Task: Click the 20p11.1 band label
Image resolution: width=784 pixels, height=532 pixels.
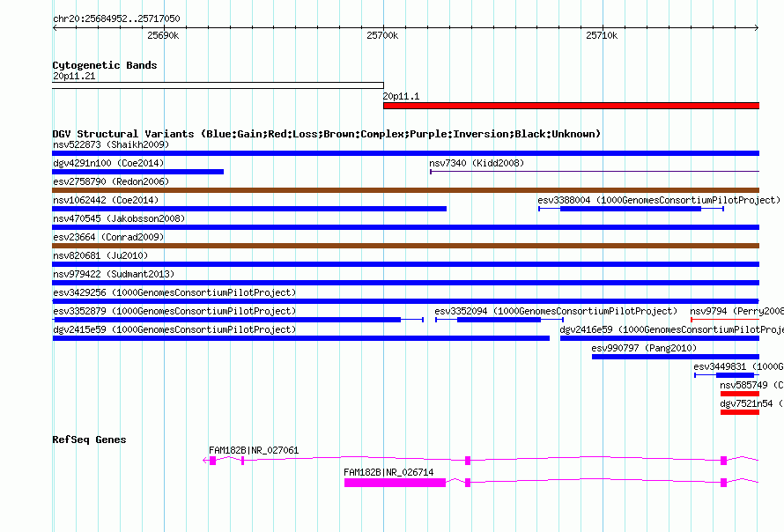Action: click(401, 96)
